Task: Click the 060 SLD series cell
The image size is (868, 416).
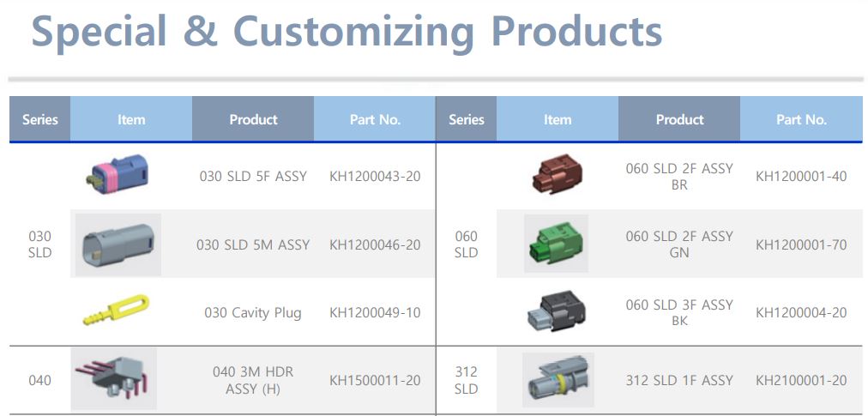Action: (x=466, y=244)
